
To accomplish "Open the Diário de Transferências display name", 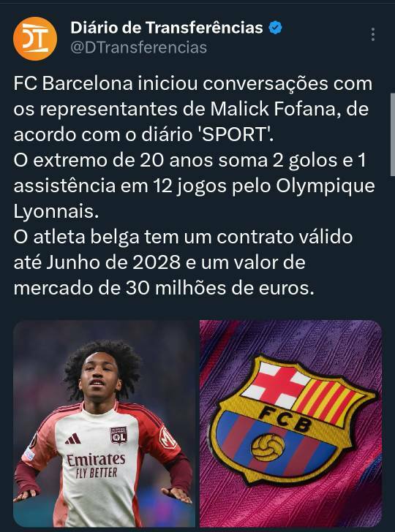I will tap(167, 28).
